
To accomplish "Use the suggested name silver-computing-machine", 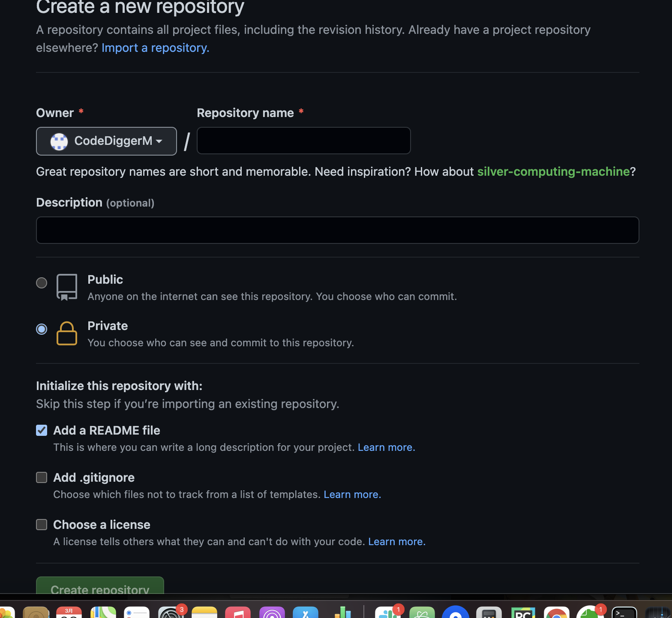I will click(x=553, y=171).
